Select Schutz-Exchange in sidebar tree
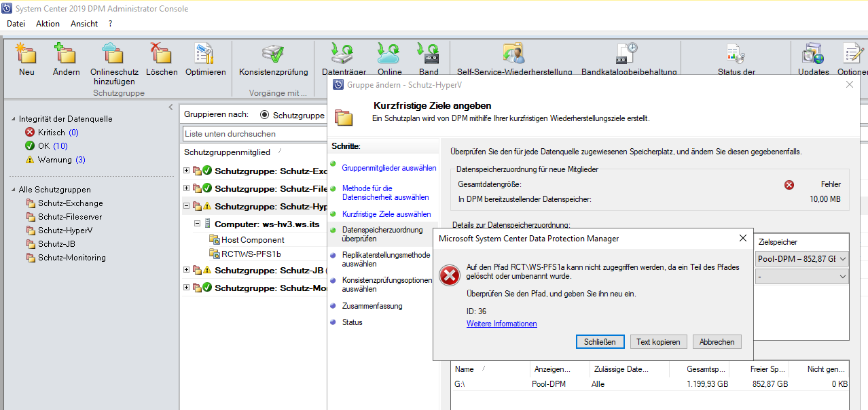 (x=71, y=203)
